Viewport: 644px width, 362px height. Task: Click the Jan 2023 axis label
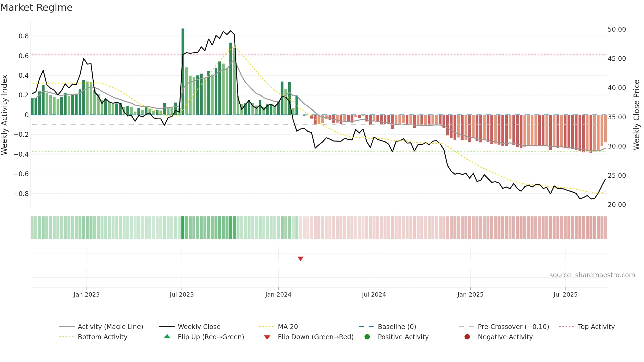pyautogui.click(x=87, y=294)
